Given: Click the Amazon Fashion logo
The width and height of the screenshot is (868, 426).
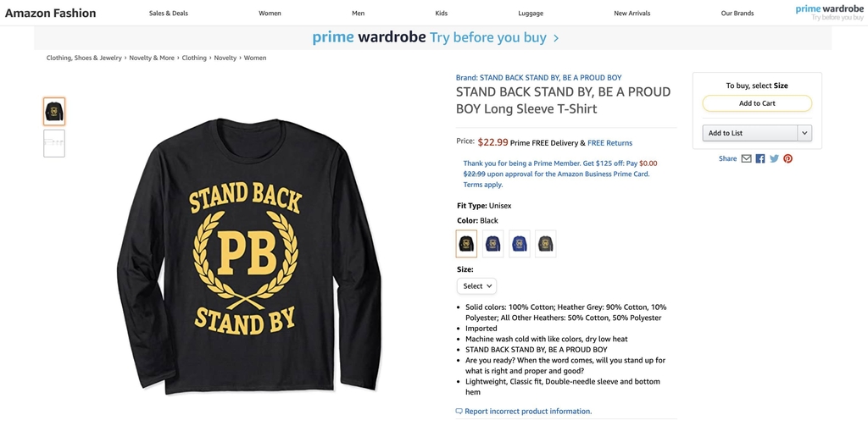Looking at the screenshot, I should (50, 13).
